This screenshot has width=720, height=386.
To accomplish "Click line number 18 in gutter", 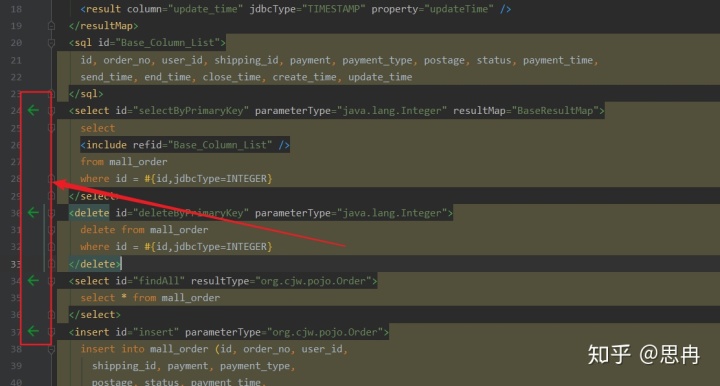I will coord(16,9).
